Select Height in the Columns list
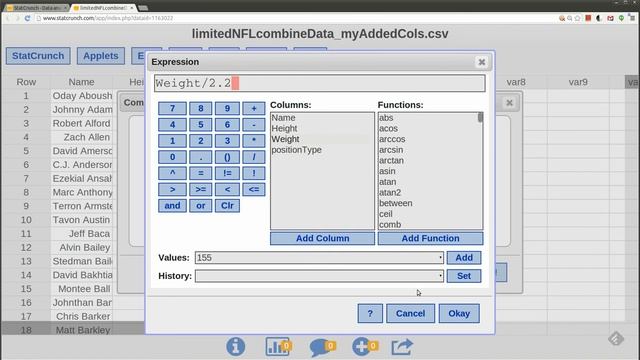Viewport: 640px width, 360px height. [284, 129]
